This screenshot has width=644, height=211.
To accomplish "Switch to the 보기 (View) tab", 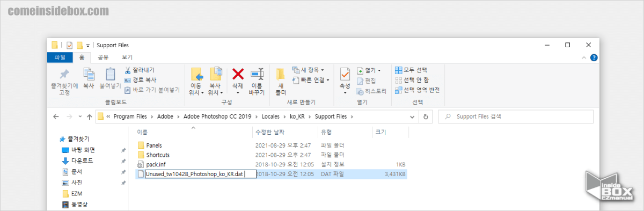I will click(127, 57).
